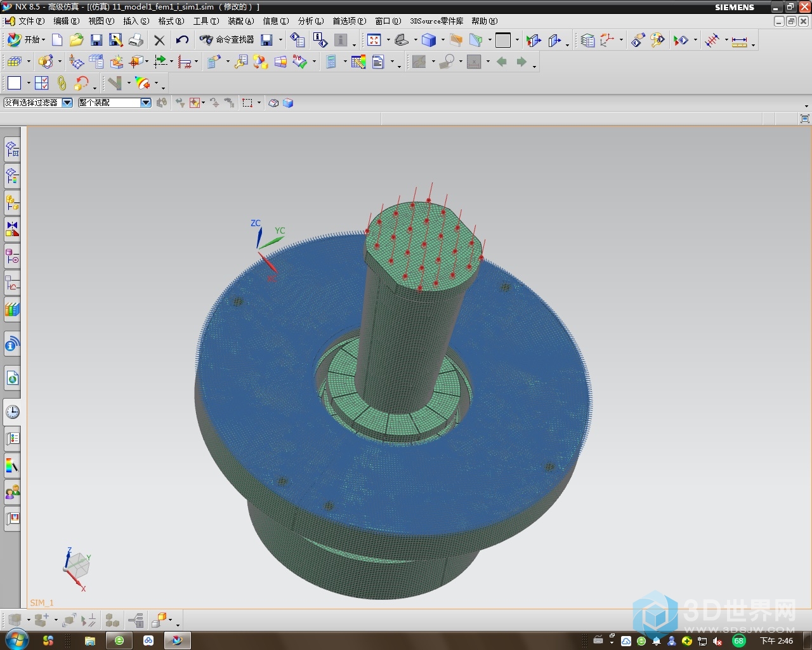
Task: Expand the dropdown arrow beside the Fit view icon
Action: coord(388,40)
